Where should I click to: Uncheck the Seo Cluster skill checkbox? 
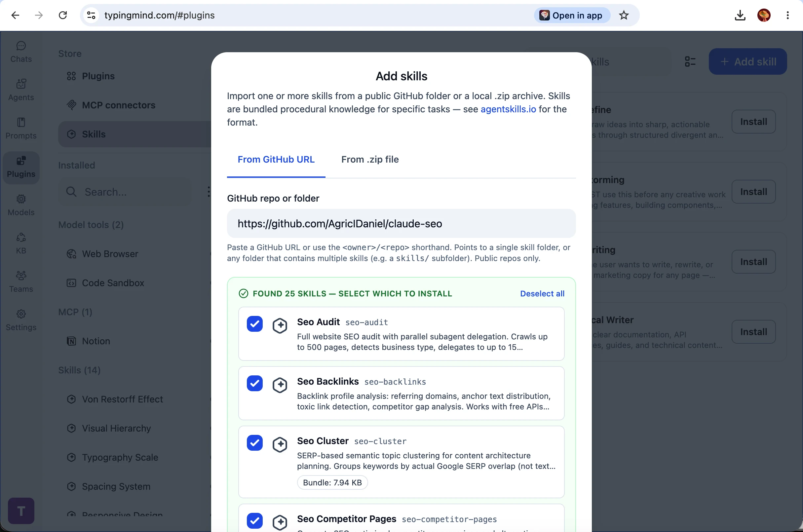pos(255,443)
